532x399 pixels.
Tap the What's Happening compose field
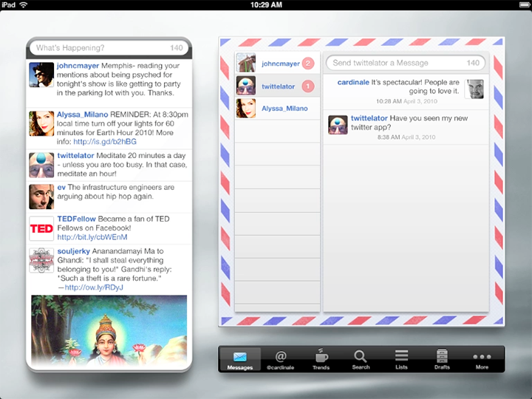point(109,48)
